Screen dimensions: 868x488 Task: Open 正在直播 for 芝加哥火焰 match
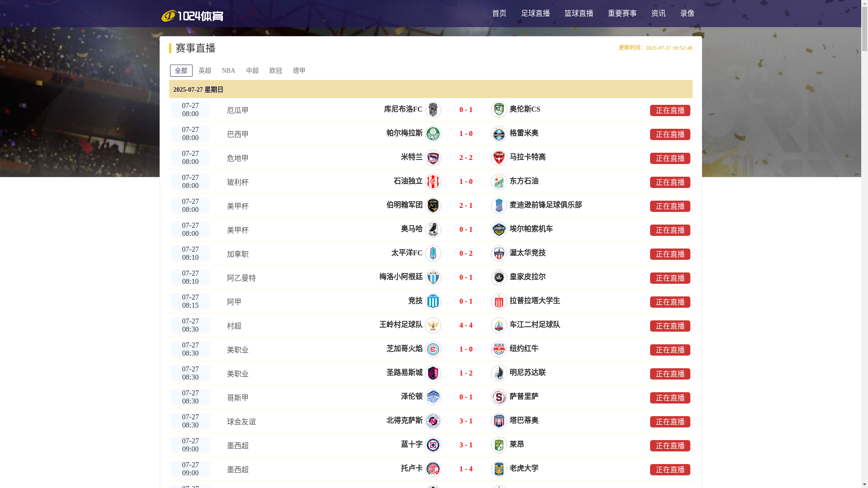(670, 350)
